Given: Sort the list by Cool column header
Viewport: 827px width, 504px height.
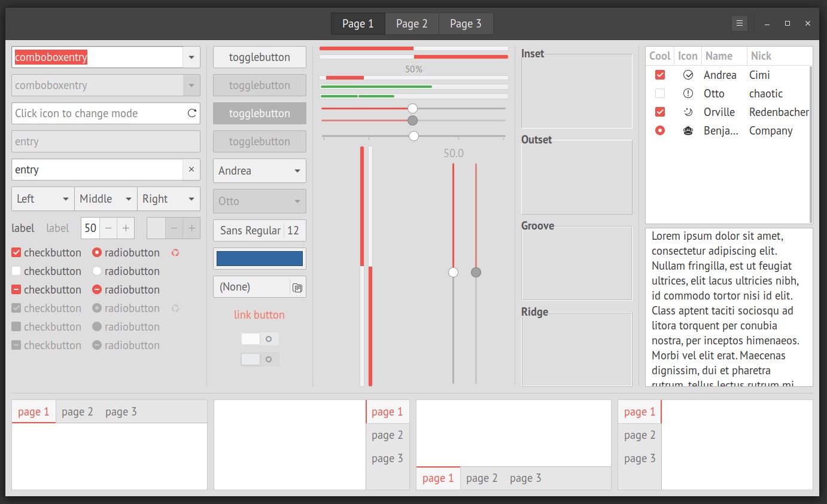Looking at the screenshot, I should coord(659,56).
